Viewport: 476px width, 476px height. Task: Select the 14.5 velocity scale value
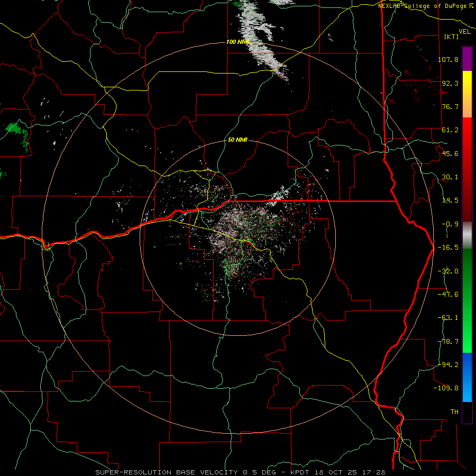[x=450, y=200]
